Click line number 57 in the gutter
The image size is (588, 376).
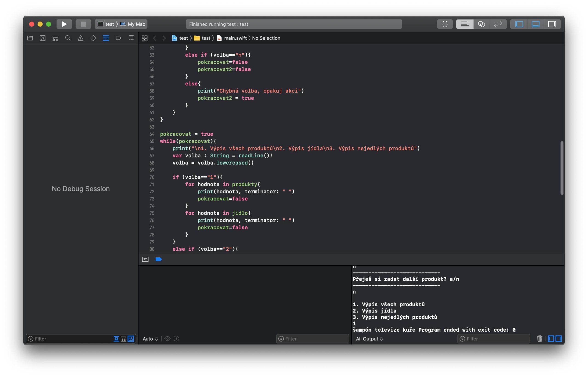click(x=152, y=84)
